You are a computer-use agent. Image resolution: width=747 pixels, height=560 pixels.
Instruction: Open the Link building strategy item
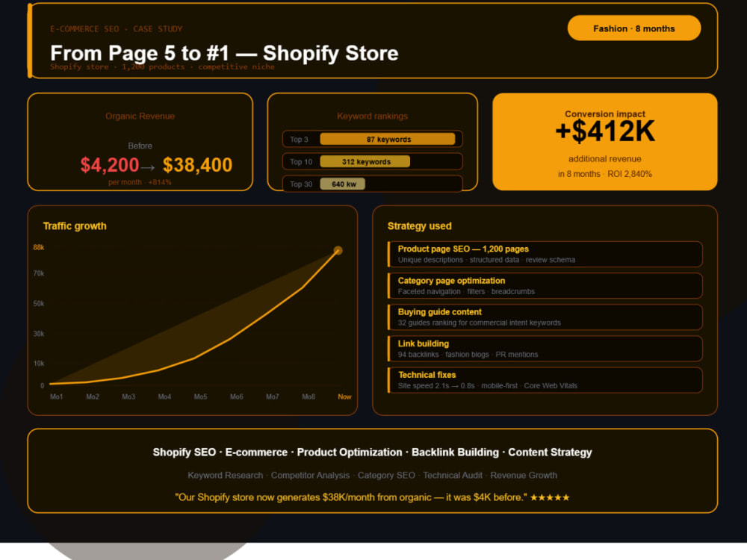click(x=545, y=349)
